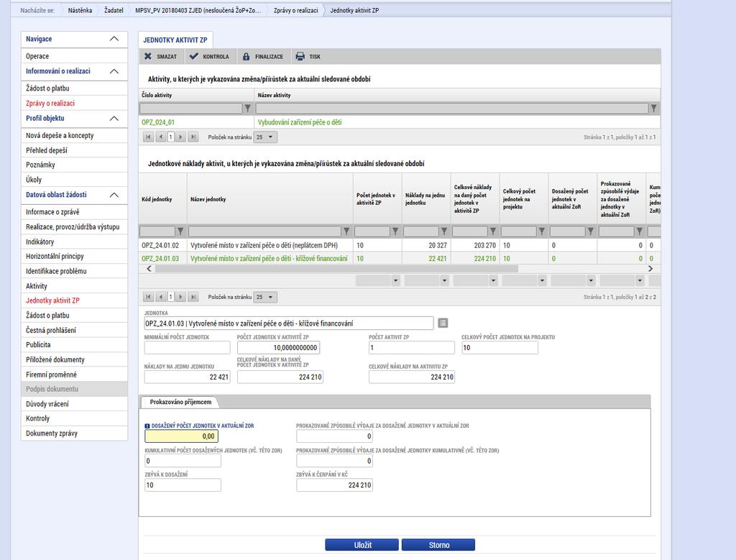Go to last page in unit costs pager
Screen dimensions: 736x560
pos(193,297)
